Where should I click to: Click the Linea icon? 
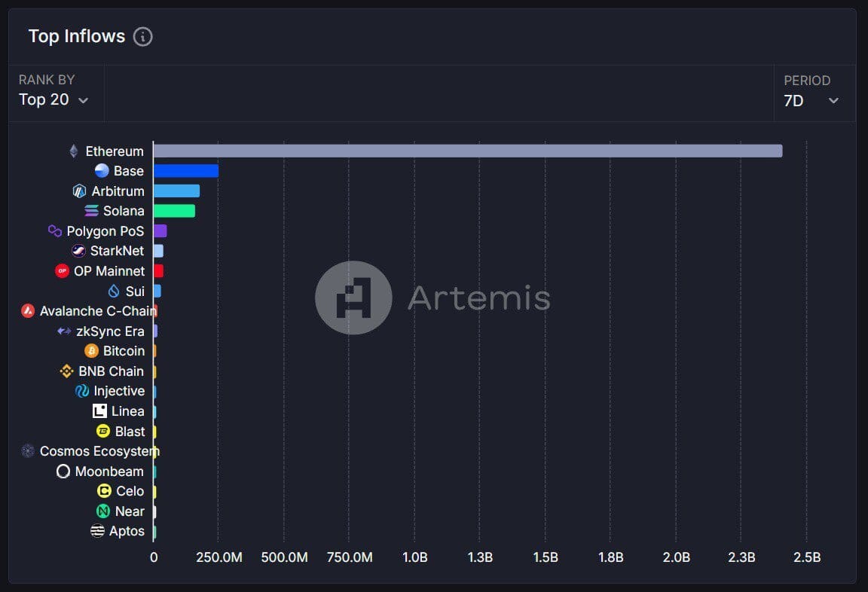99,411
